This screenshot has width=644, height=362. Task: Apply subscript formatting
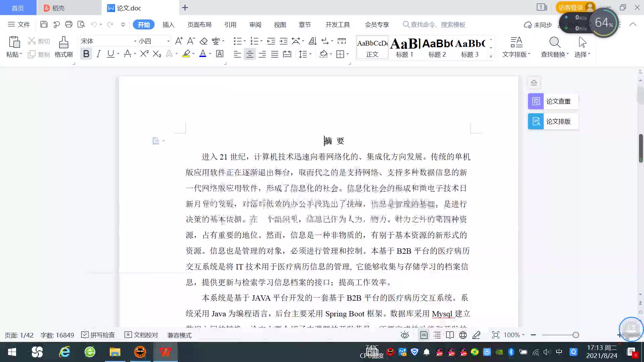[157, 54]
